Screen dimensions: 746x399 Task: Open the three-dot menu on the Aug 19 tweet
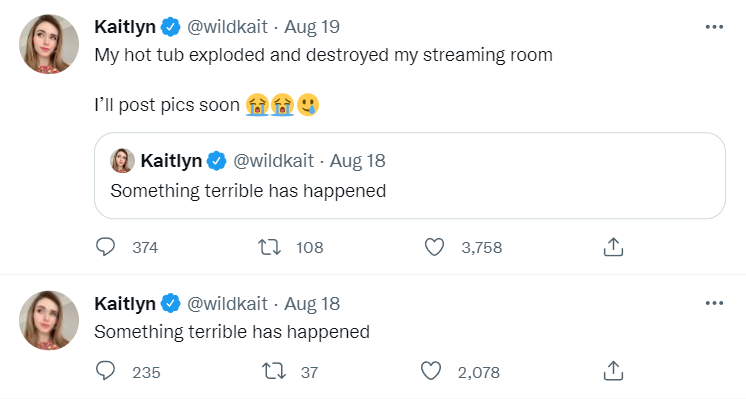coord(714,27)
